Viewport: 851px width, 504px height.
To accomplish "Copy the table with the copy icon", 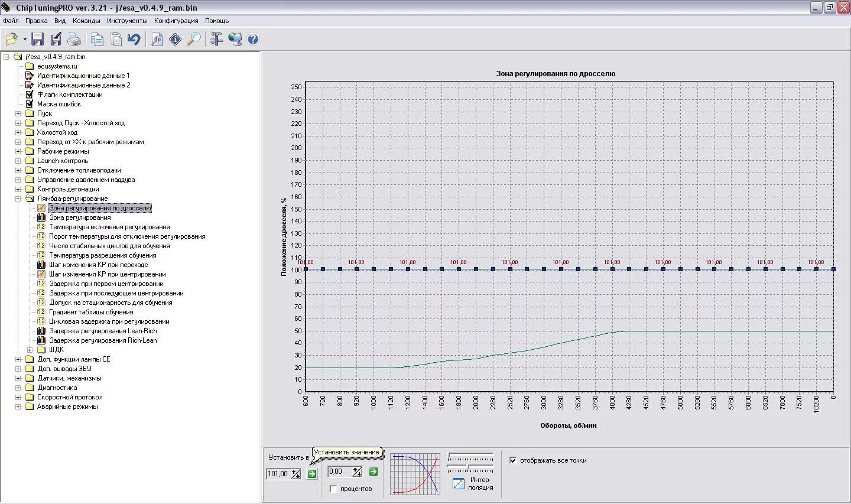I will pyautogui.click(x=97, y=40).
